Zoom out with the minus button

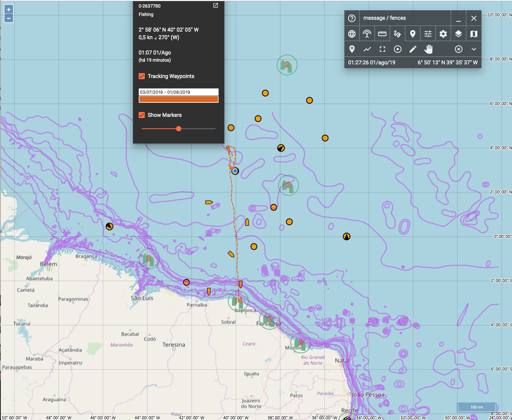coord(9,18)
